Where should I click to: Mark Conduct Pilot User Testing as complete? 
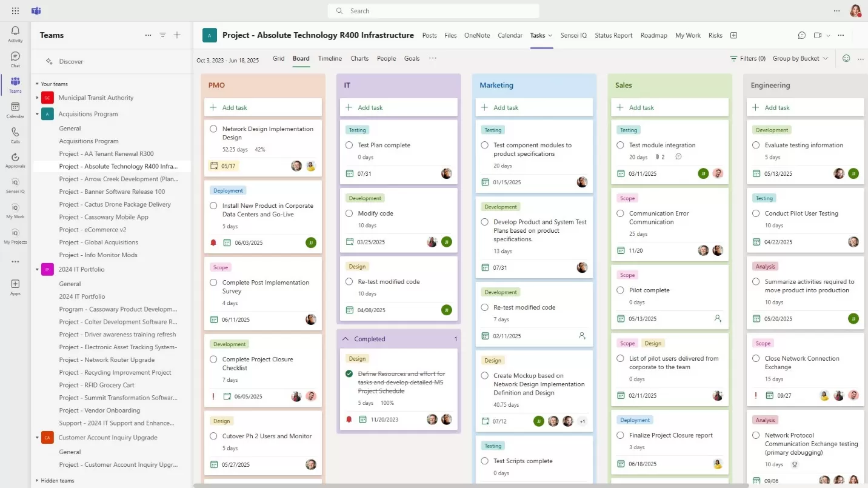point(756,213)
